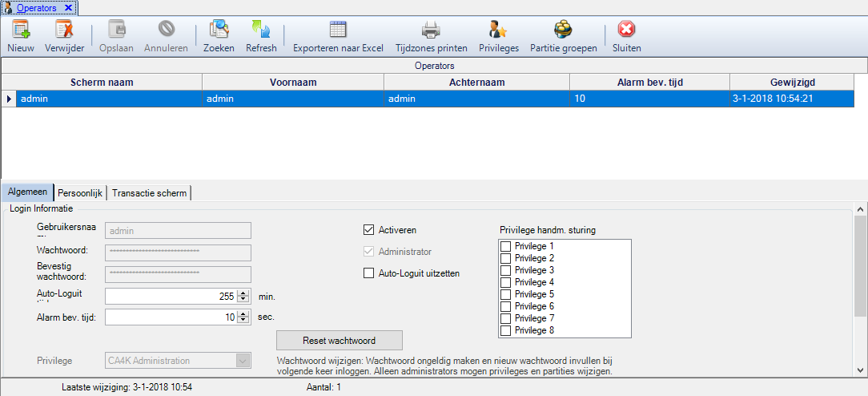Click the Laatste wijziging status text

tap(127, 387)
